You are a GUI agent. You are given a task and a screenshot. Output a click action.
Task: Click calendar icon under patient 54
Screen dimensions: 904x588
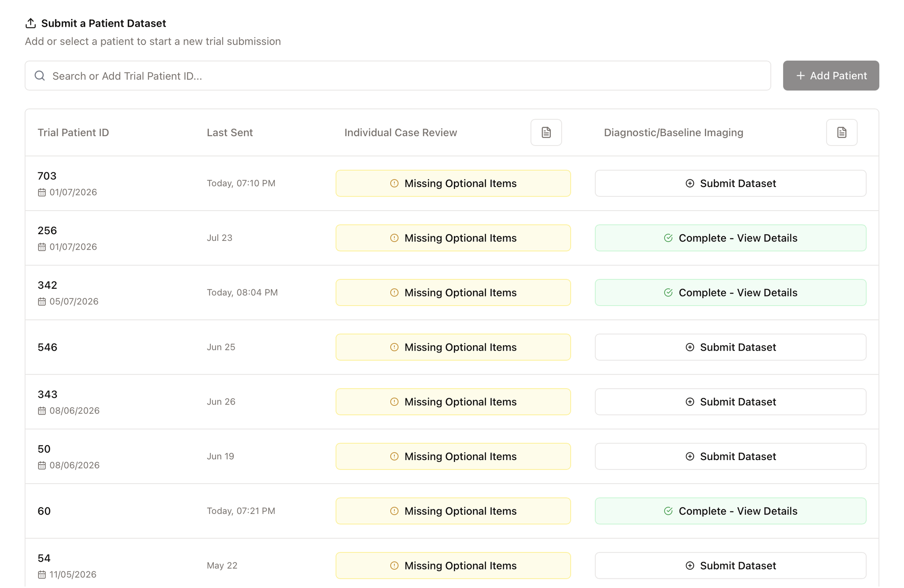(42, 575)
